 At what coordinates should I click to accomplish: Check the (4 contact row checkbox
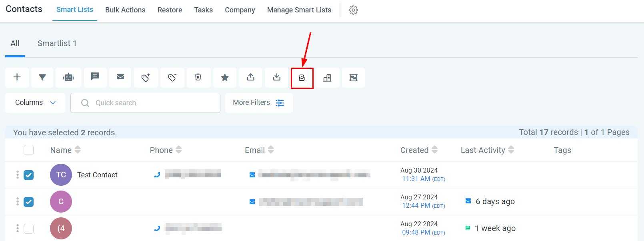click(28, 229)
